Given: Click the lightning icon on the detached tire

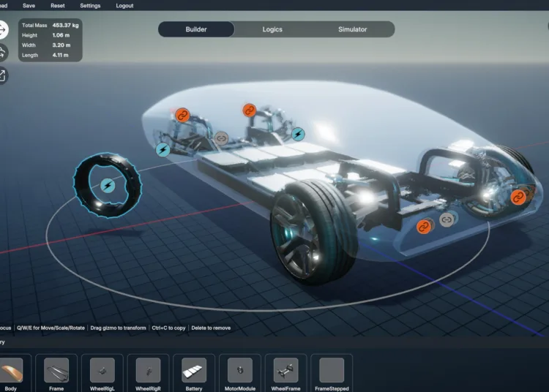Looking at the screenshot, I should pos(108,186).
